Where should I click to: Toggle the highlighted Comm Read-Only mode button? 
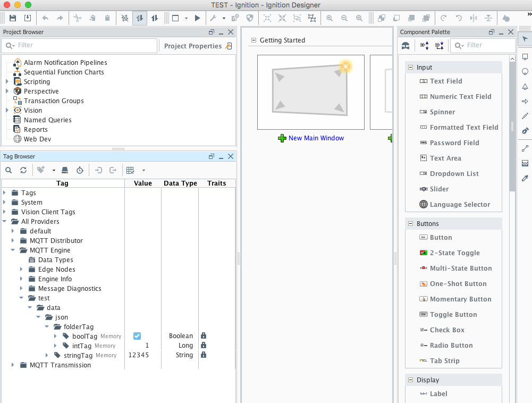tap(140, 18)
